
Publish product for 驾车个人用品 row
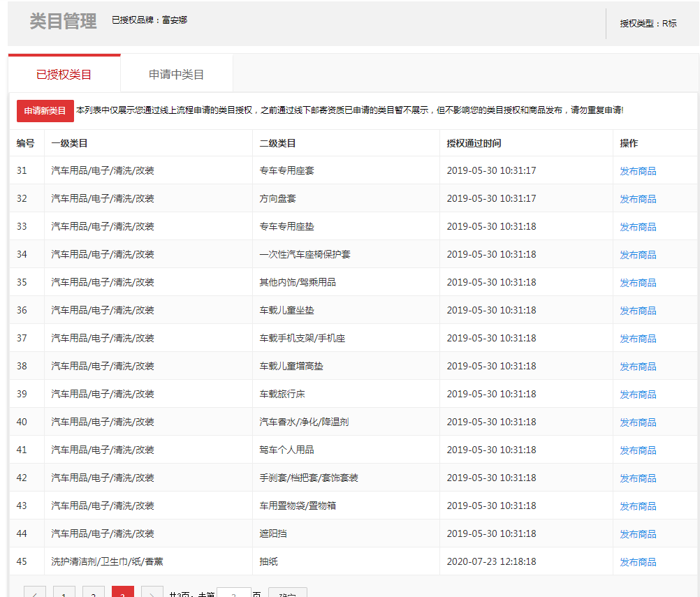click(638, 450)
